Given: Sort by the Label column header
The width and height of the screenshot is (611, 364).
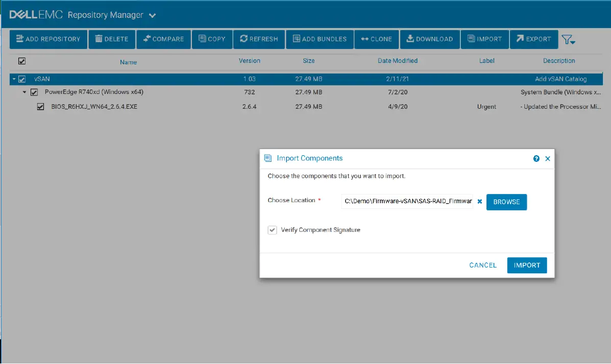Looking at the screenshot, I should click(486, 61).
